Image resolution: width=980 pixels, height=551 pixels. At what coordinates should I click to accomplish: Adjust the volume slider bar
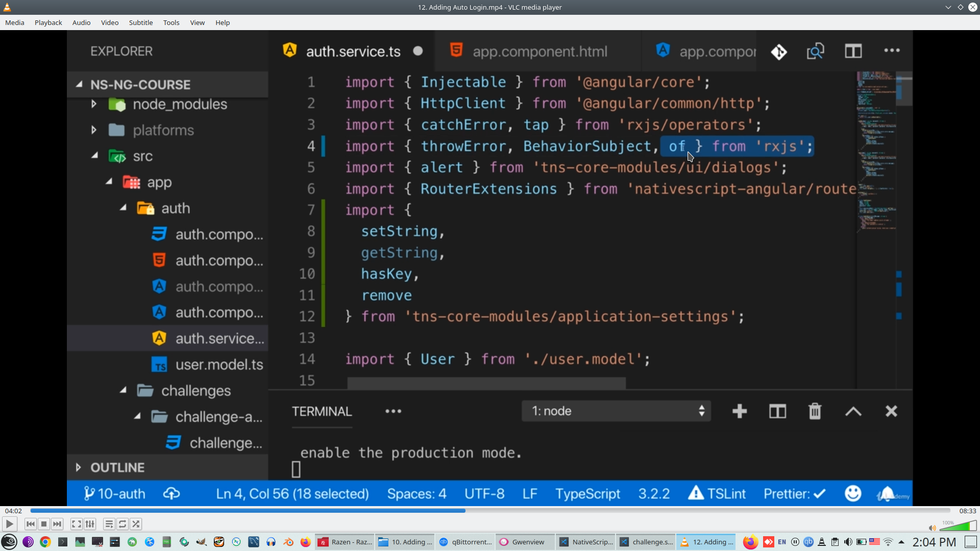point(958,526)
